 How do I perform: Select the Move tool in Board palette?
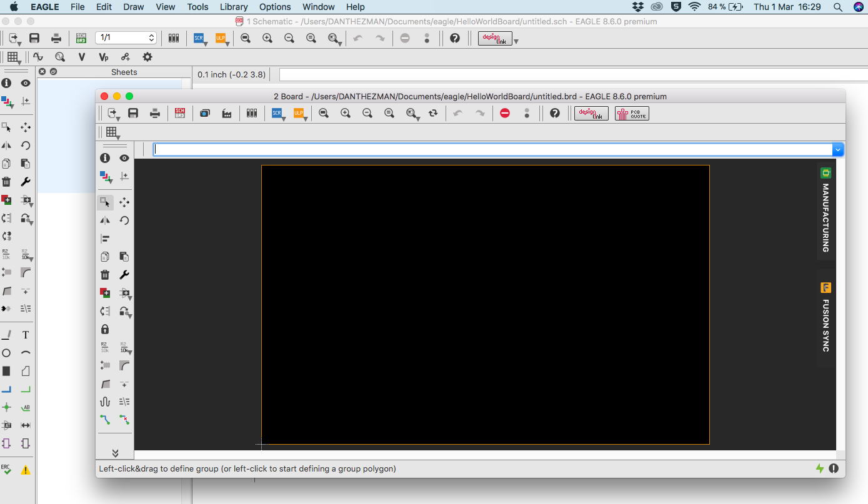pyautogui.click(x=124, y=202)
